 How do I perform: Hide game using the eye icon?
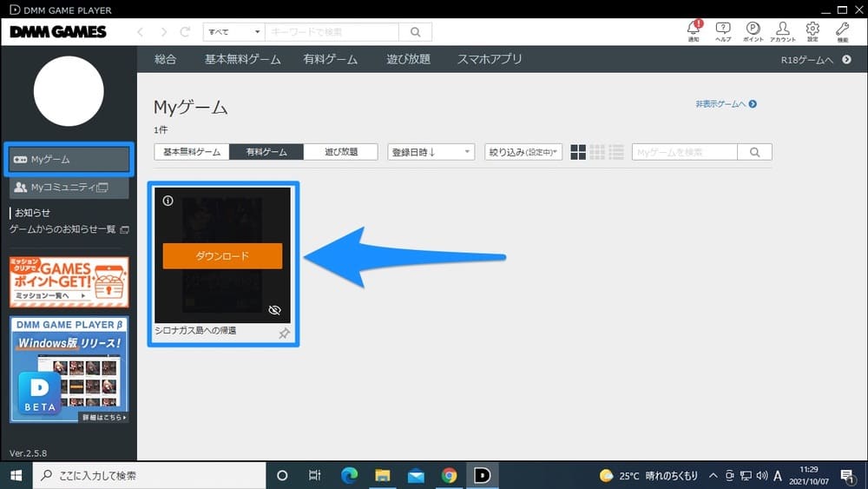pyautogui.click(x=275, y=310)
